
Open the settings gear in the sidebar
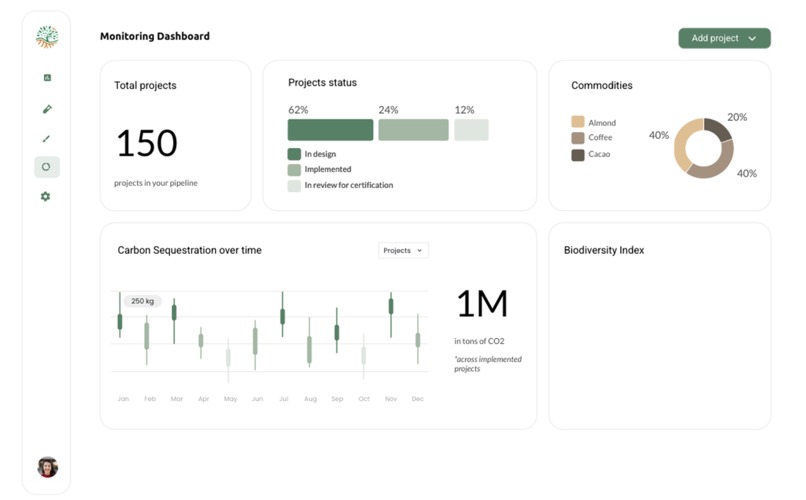[x=46, y=196]
